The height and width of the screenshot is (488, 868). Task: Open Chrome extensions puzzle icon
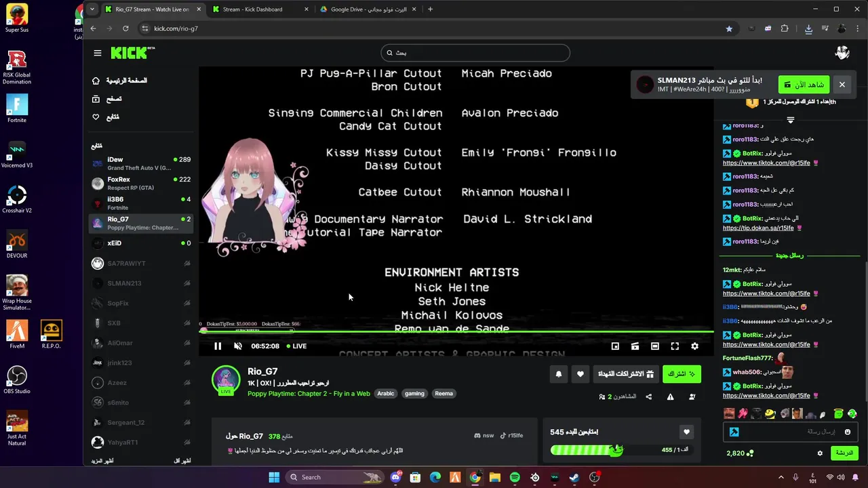785,28
